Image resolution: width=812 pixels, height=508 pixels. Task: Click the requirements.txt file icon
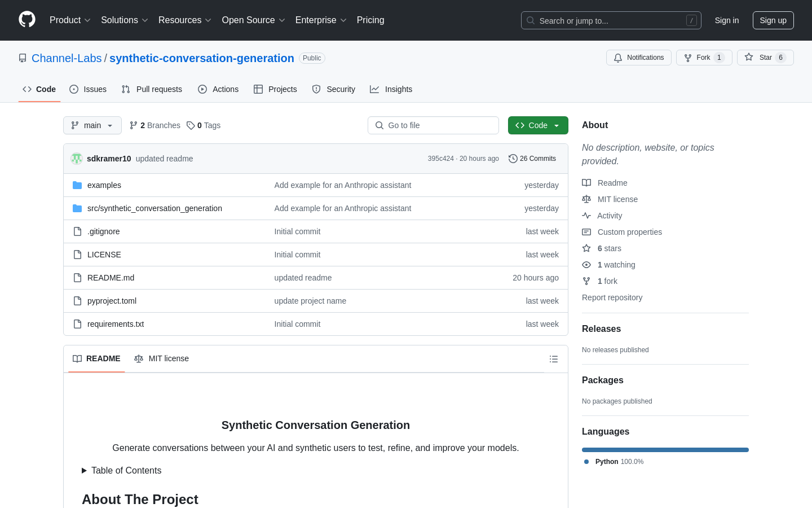(77, 324)
